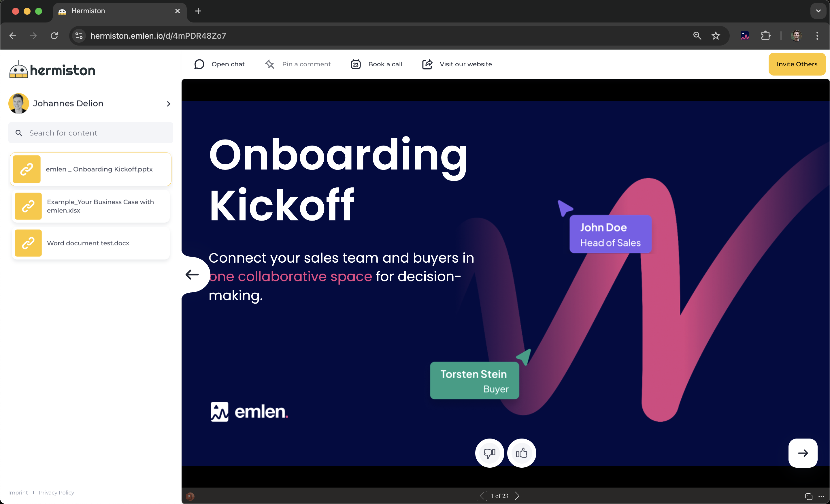The height and width of the screenshot is (504, 830).
Task: Click the thumbs down feedback icon
Action: (x=489, y=453)
